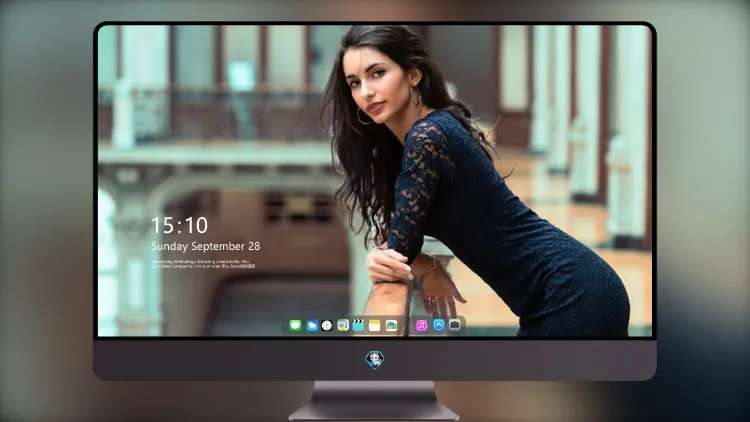Open the yellow Notes app in dock
Screen dimensions: 750x422
(x=375, y=325)
